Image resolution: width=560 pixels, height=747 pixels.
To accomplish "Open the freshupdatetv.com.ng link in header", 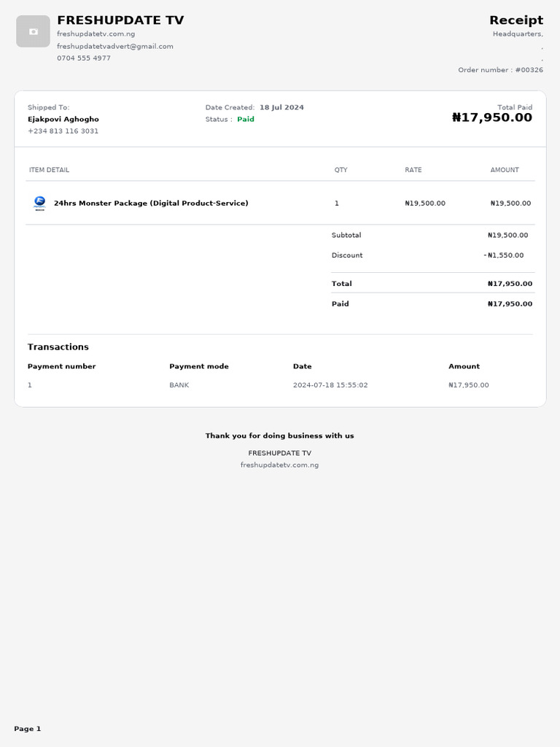I will 96,34.
